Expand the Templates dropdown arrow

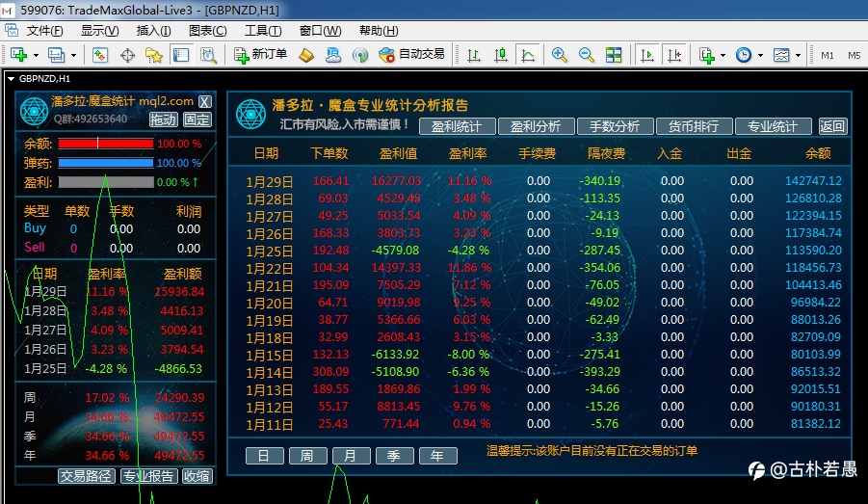799,55
